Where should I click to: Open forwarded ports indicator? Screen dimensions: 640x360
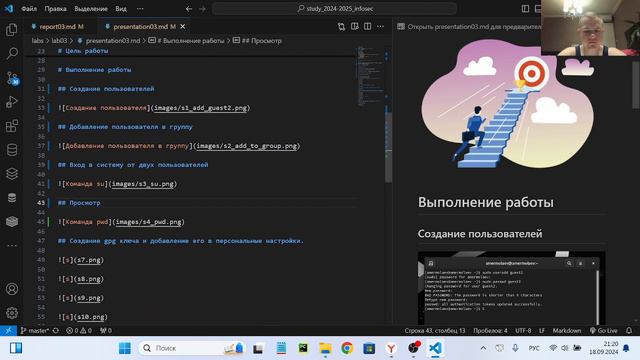106,331
